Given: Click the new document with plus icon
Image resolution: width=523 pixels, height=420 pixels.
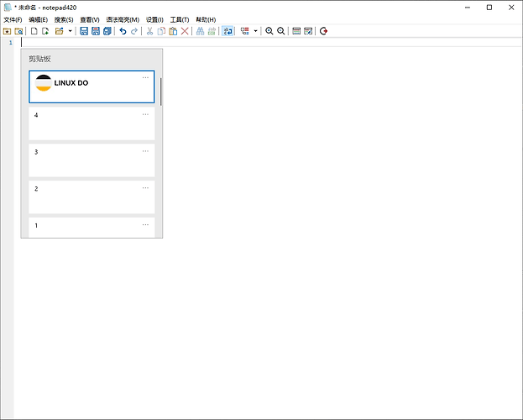Looking at the screenshot, I should [x=45, y=31].
